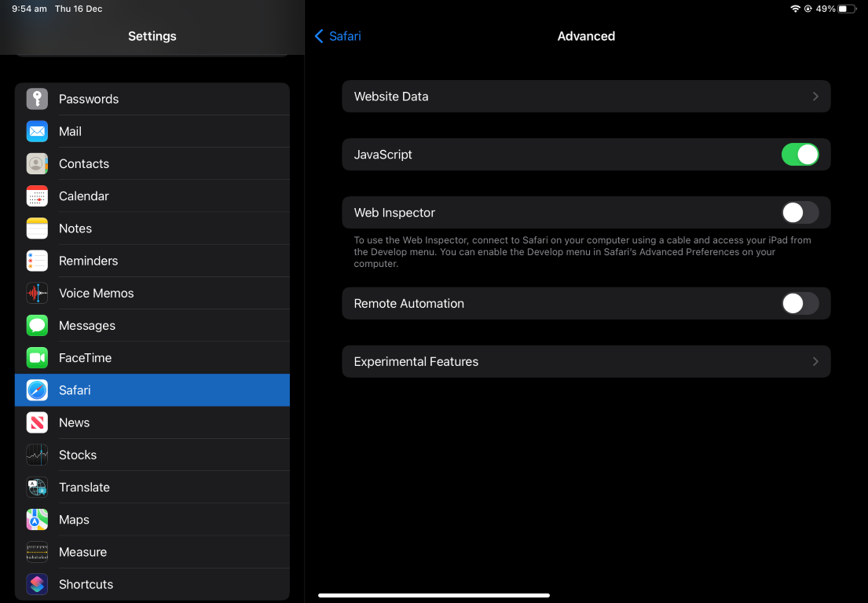Image resolution: width=868 pixels, height=603 pixels.
Task: Tap the Stocks chart icon
Action: coord(37,455)
